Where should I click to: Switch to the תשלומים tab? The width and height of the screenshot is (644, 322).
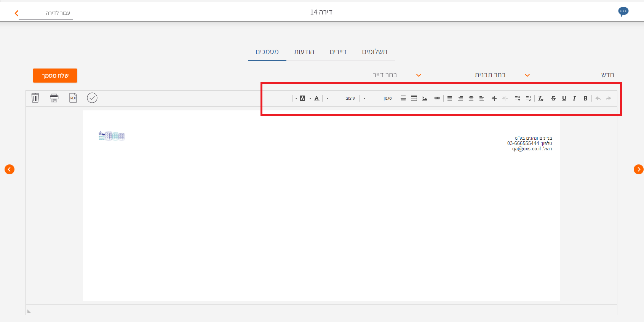[x=374, y=52]
